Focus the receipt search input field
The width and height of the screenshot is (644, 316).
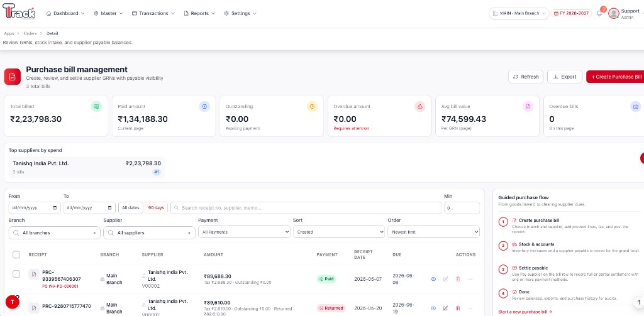pos(306,208)
